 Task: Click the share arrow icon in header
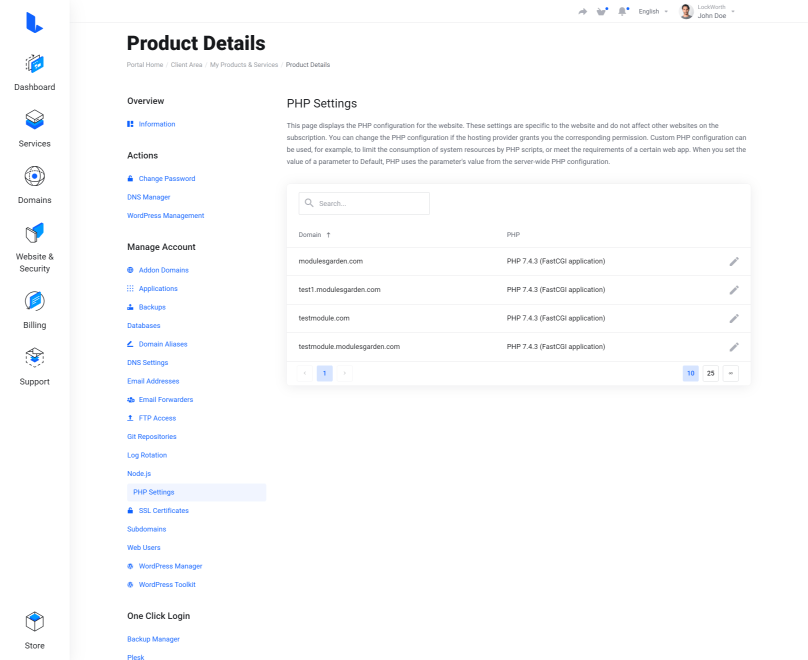[x=582, y=11]
